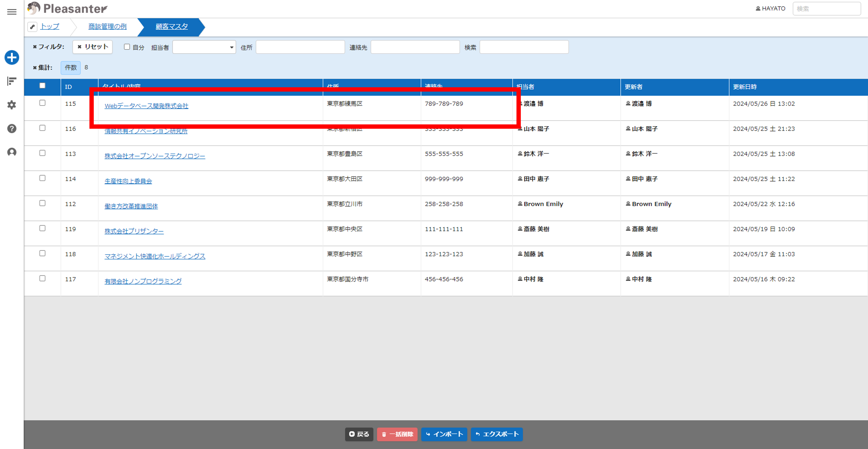
Task: Click the Pleasanter logo
Action: click(x=67, y=8)
